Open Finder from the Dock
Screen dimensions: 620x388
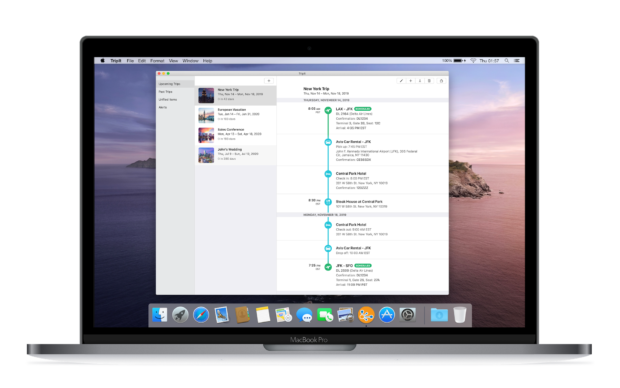point(160,315)
